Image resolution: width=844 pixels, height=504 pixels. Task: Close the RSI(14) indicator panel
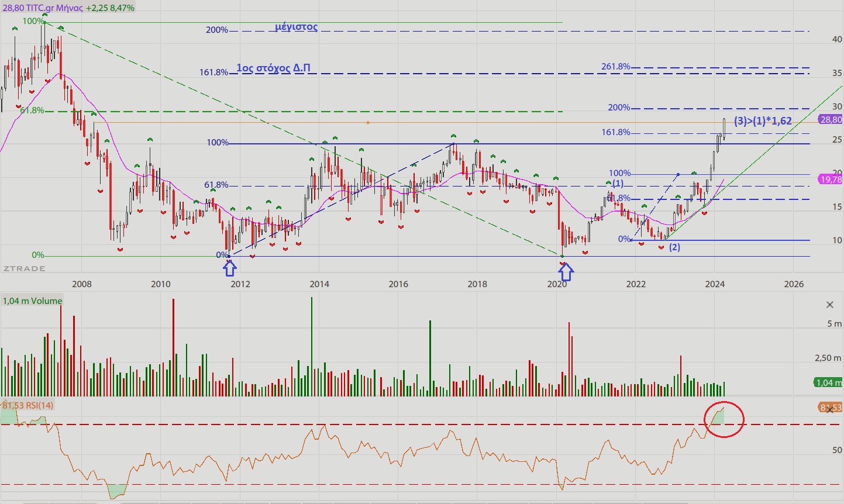[829, 410]
